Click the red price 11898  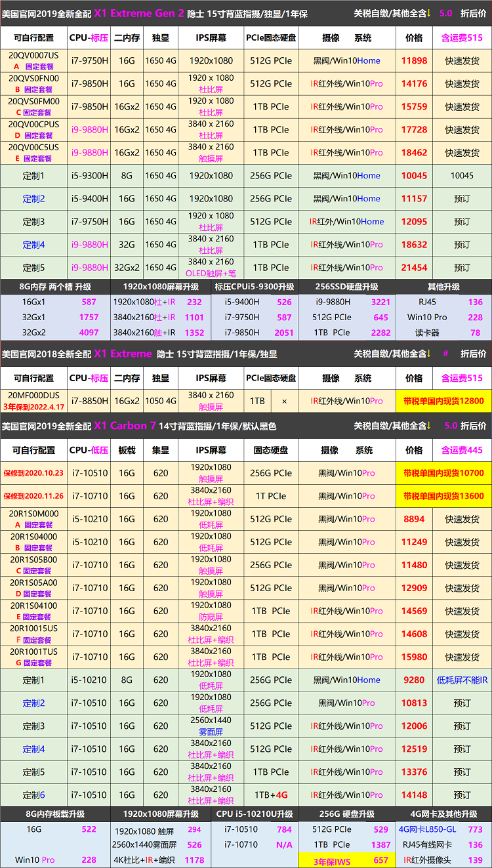(x=414, y=61)
